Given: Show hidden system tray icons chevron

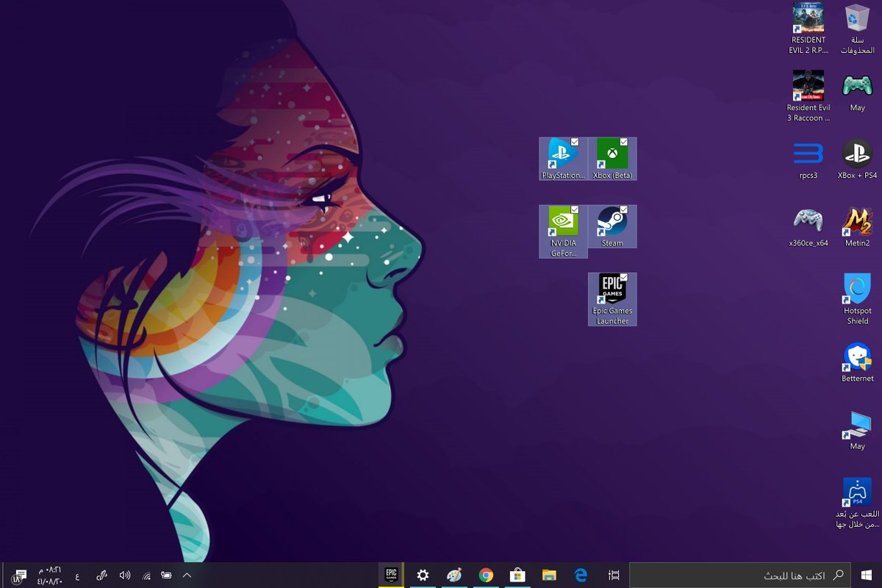Looking at the screenshot, I should (187, 575).
